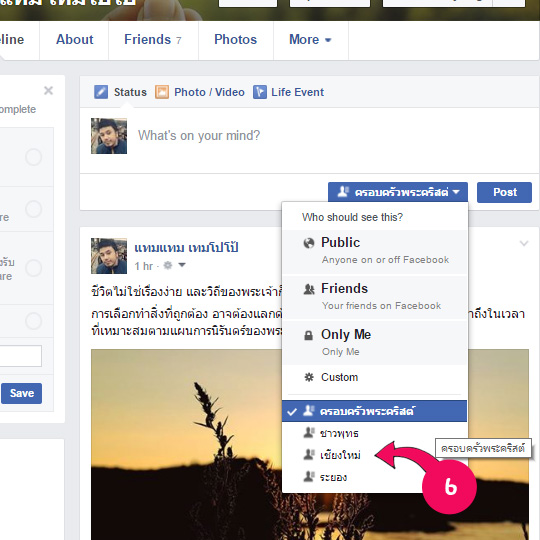This screenshot has width=540, height=540.
Task: Click the Custom gear icon
Action: tap(309, 377)
